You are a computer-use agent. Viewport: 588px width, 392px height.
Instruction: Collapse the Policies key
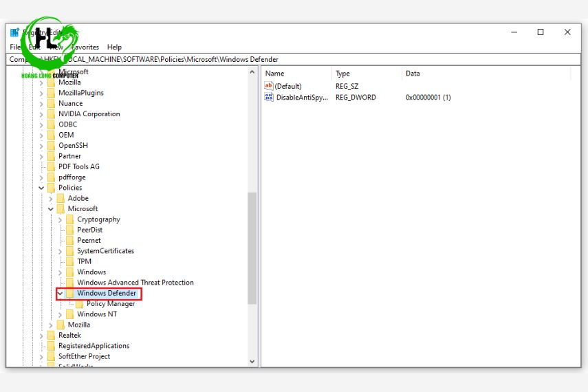[42, 188]
